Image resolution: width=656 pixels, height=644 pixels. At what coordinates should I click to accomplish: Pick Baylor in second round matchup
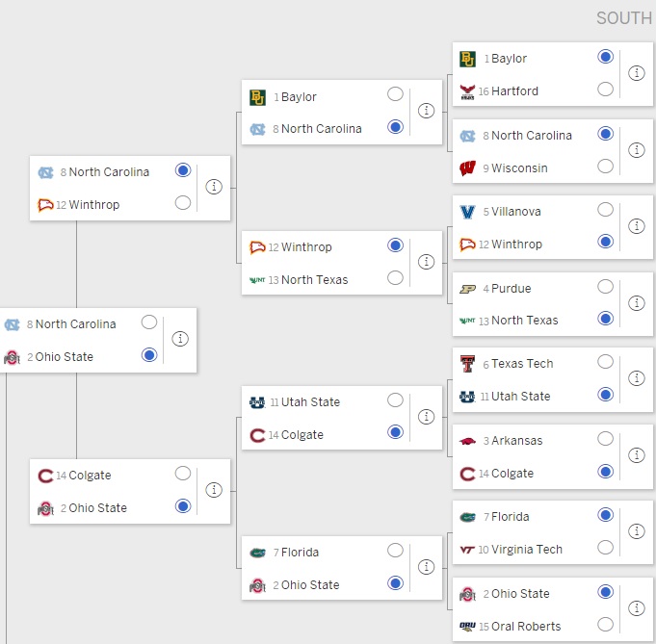(x=395, y=94)
